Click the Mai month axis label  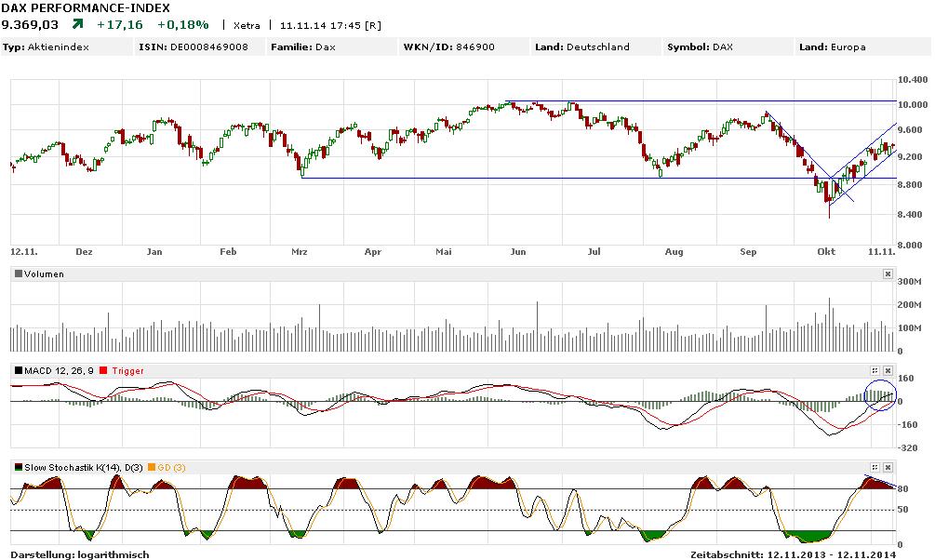tap(444, 252)
